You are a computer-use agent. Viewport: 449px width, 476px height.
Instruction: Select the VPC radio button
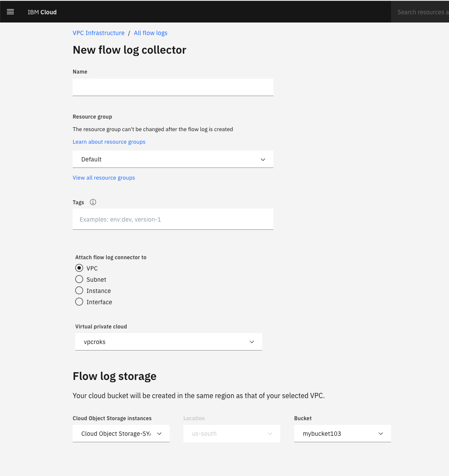coord(79,268)
